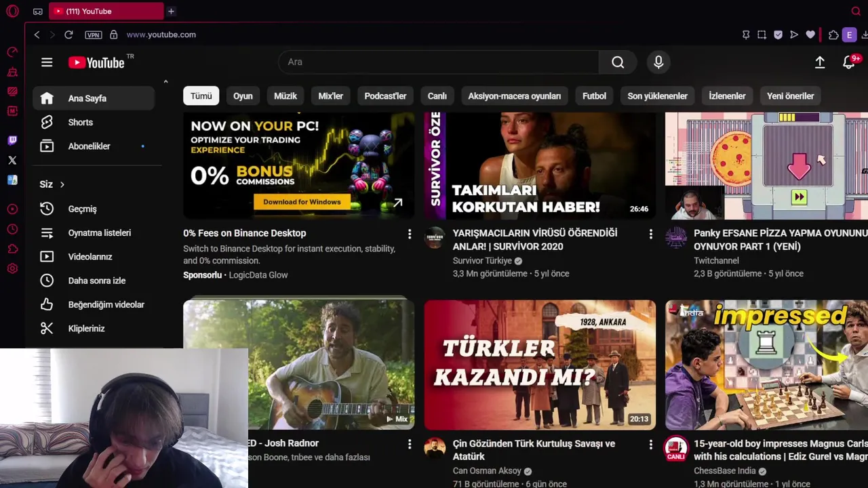The width and height of the screenshot is (868, 488).
Task: Select Son yüklenenler chip
Action: [657, 96]
